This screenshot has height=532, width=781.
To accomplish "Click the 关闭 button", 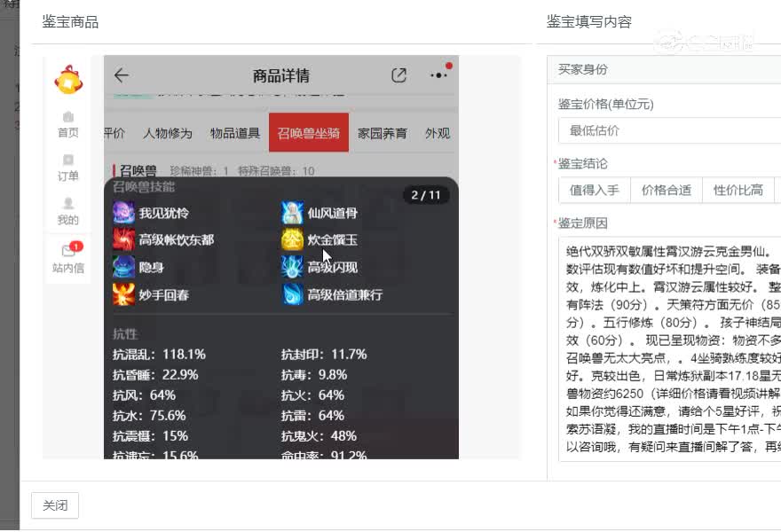I will [x=55, y=505].
